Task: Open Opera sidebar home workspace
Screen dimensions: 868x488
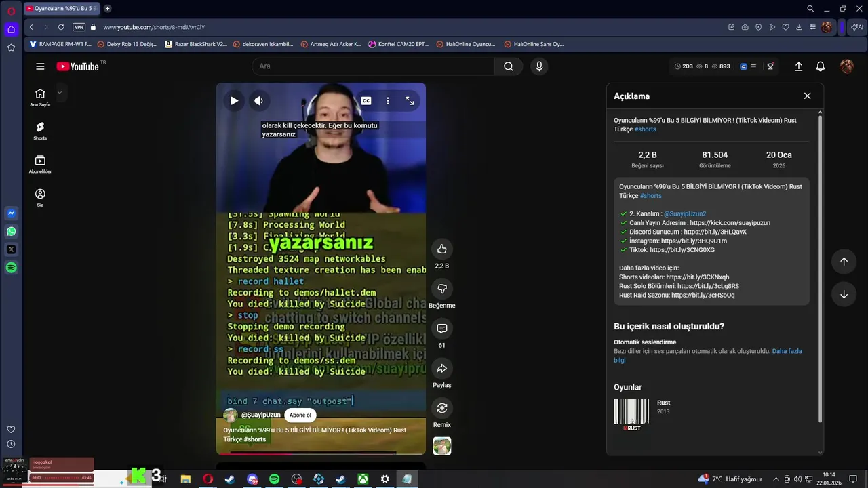Action: (11, 29)
